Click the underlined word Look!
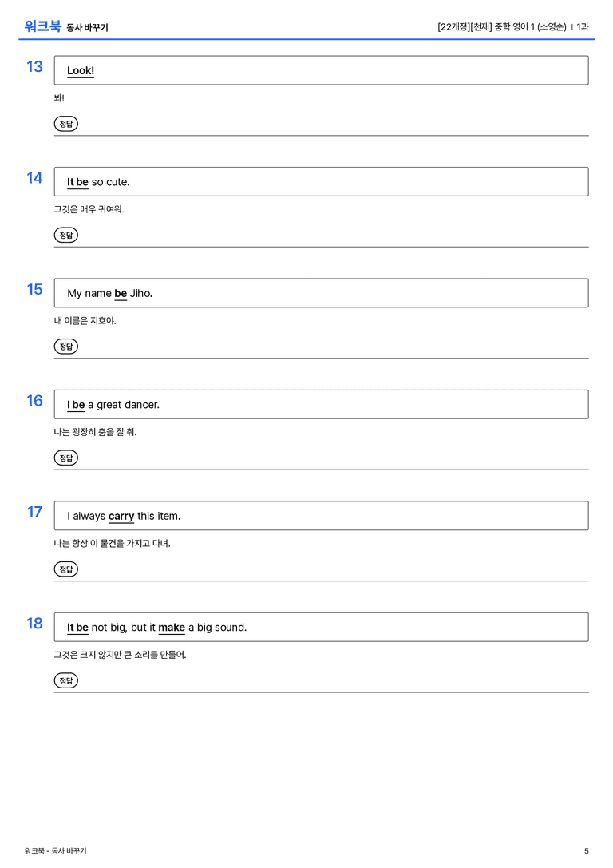Screen dimensions: 613x868 81,71
